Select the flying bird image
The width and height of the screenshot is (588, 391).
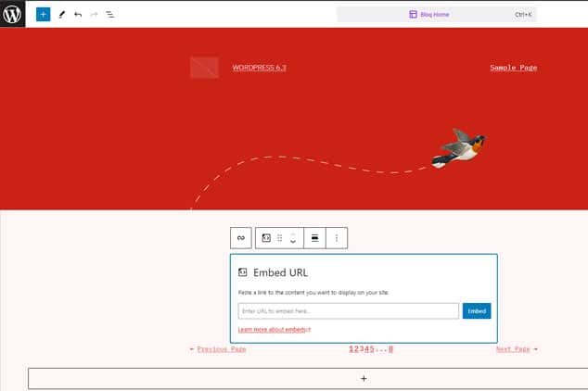coord(459,148)
